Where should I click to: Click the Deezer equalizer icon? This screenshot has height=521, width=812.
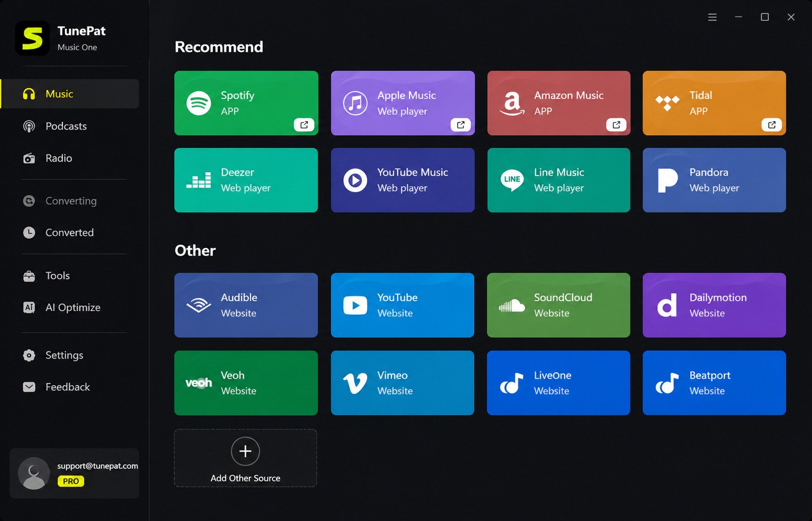[x=199, y=180]
